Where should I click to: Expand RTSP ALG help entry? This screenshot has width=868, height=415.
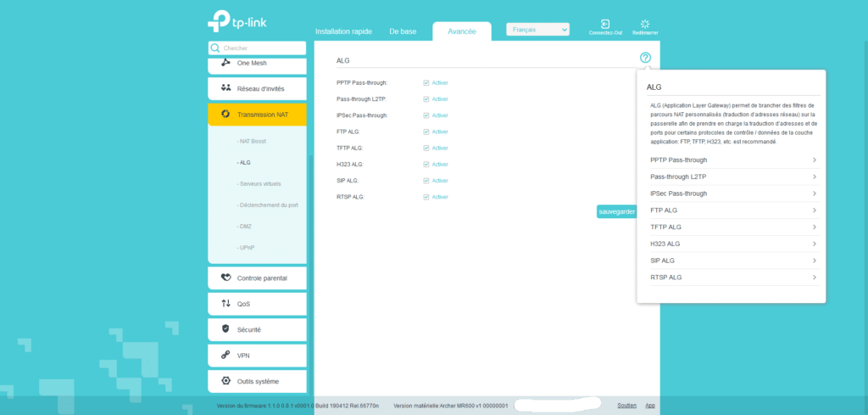pyautogui.click(x=732, y=278)
